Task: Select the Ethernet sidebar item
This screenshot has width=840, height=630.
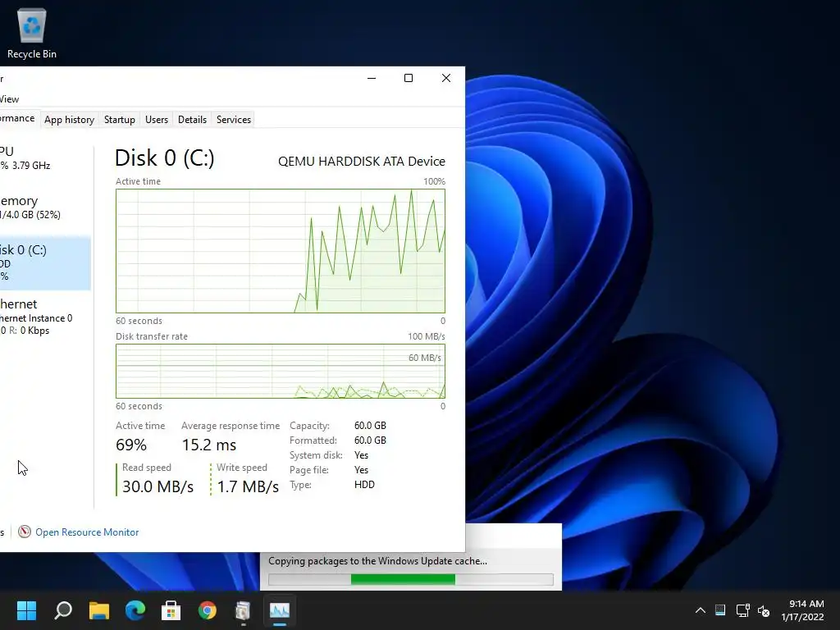Action: (45, 317)
